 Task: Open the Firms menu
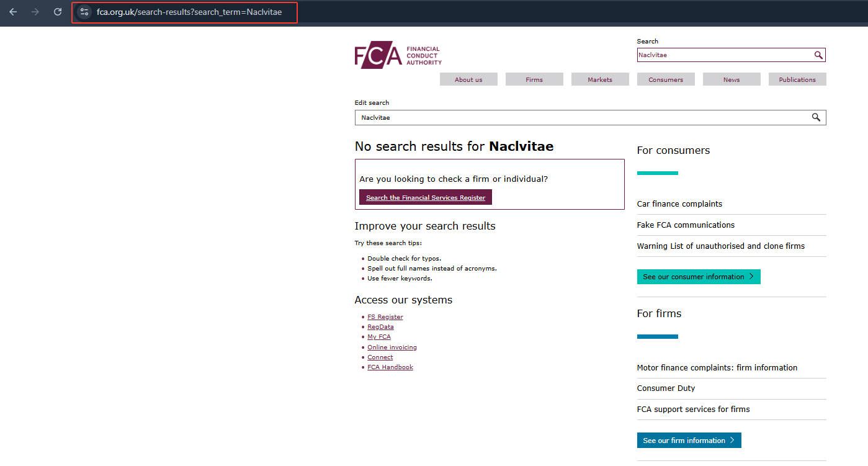coord(534,79)
